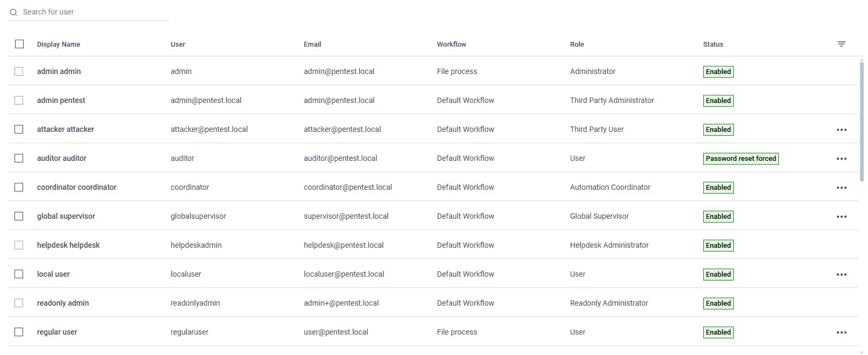
Task: Open the admin pentest user entry
Action: [x=61, y=100]
